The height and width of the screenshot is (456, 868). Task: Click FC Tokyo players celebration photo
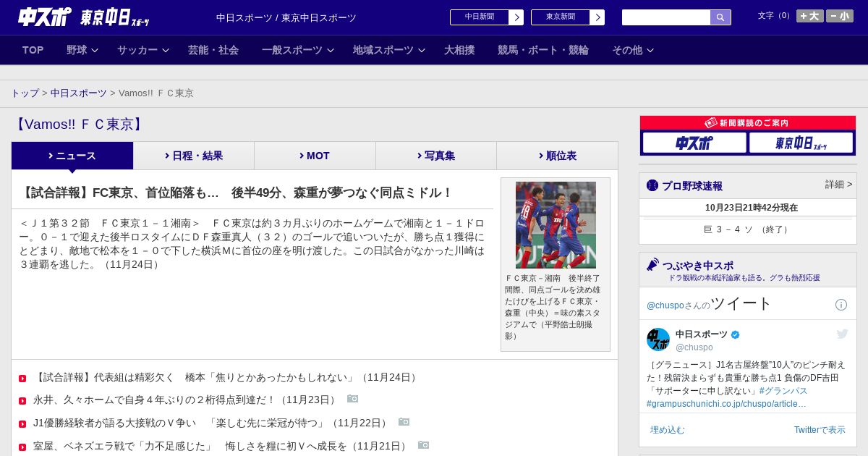[556, 225]
